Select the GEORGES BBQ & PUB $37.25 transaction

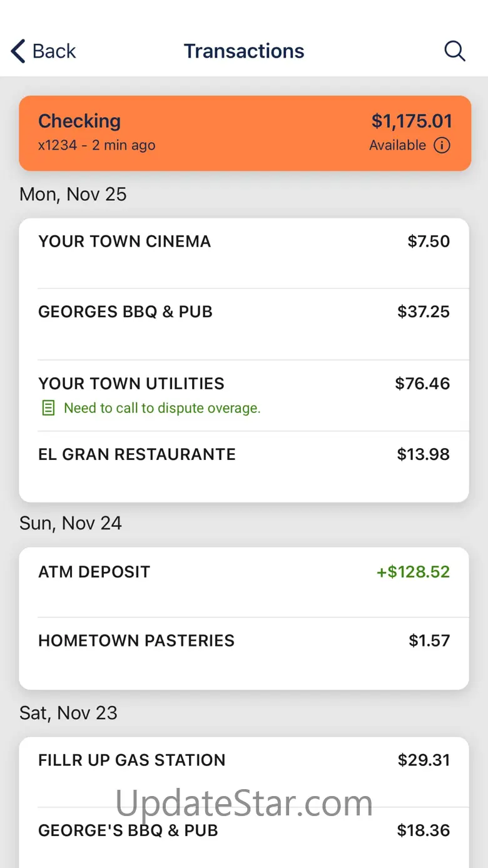click(244, 324)
